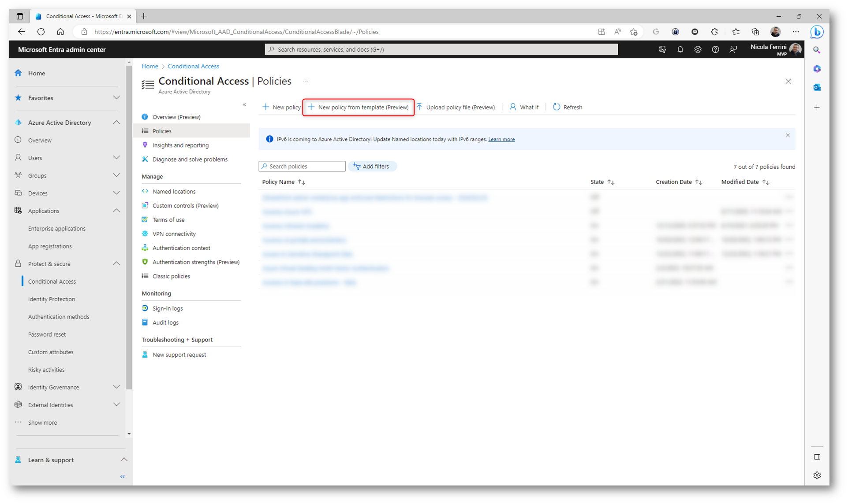Add a site to Edge sidebar
The height and width of the screenshot is (504, 848).
(x=817, y=107)
